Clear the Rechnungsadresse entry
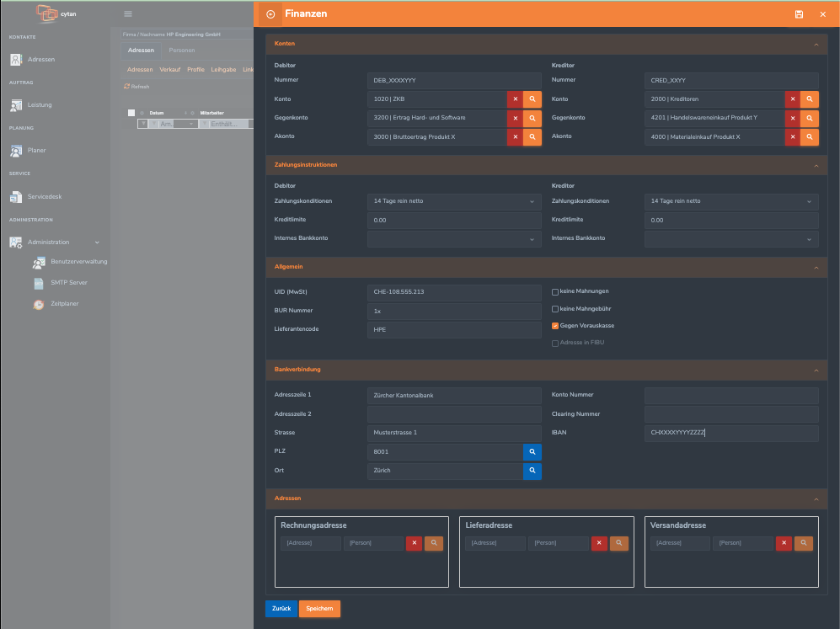Screen dimensions: 840x629 tap(414, 543)
